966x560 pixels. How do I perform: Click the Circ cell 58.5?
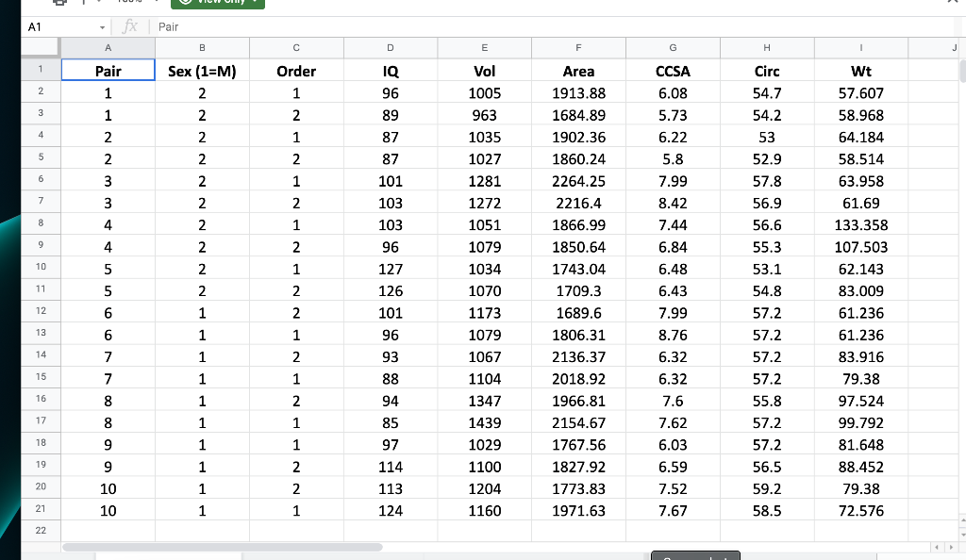(x=767, y=511)
